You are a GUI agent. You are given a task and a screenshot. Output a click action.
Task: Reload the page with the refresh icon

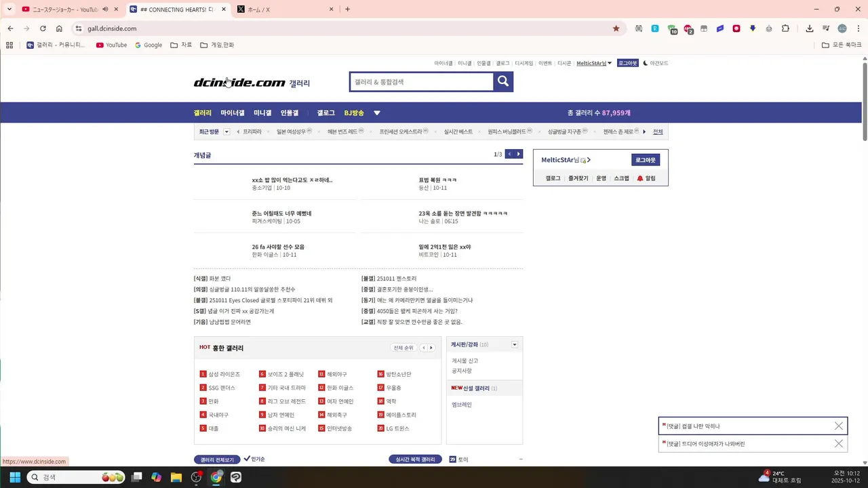click(x=43, y=28)
